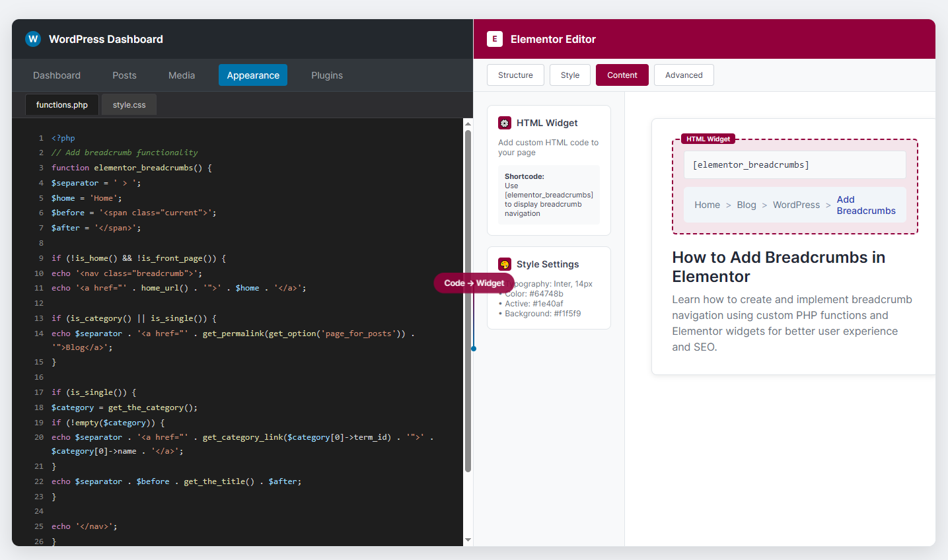This screenshot has height=560, width=948.
Task: Click the 'Active: #1e40af' setting line
Action: click(531, 304)
